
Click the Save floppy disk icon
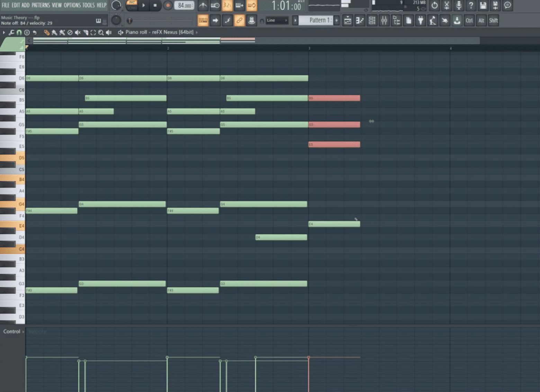[483, 5]
